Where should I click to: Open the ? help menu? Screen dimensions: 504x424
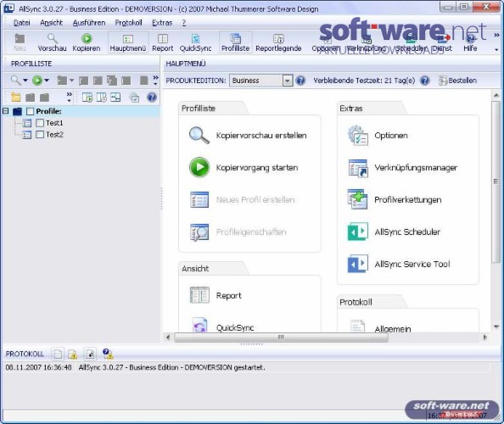[x=184, y=23]
